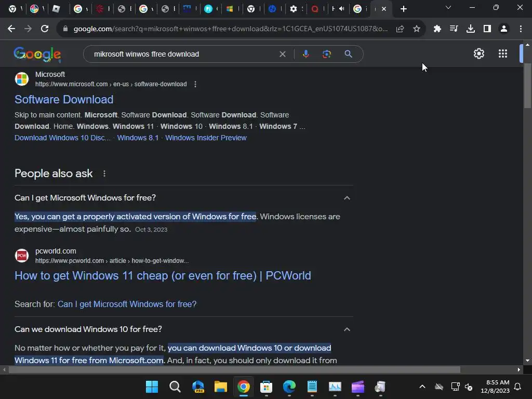The height and width of the screenshot is (399, 532).
Task: Open the media control icon in toolbar
Action: click(x=454, y=29)
